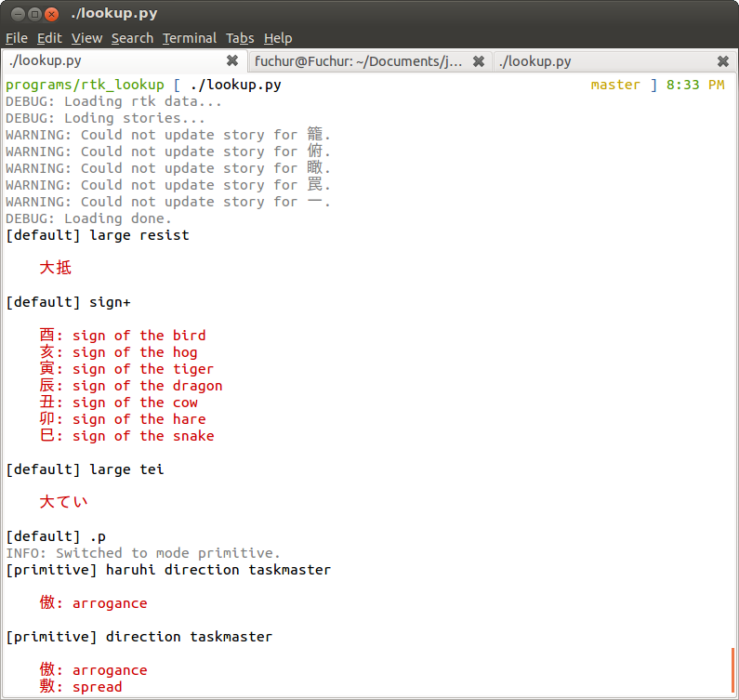Open the Tabs menu
This screenshot has height=700, width=739.
(x=240, y=38)
